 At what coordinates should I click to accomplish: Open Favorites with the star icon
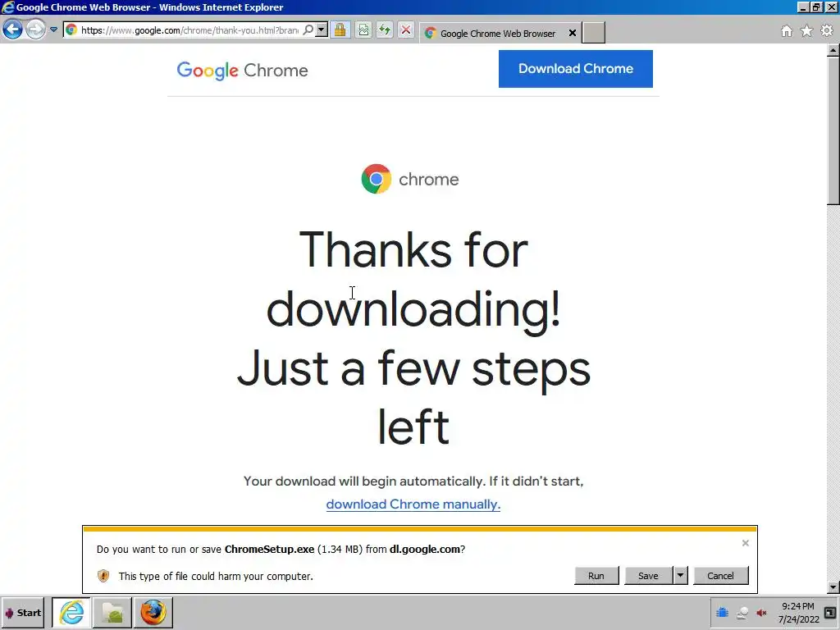click(x=806, y=31)
